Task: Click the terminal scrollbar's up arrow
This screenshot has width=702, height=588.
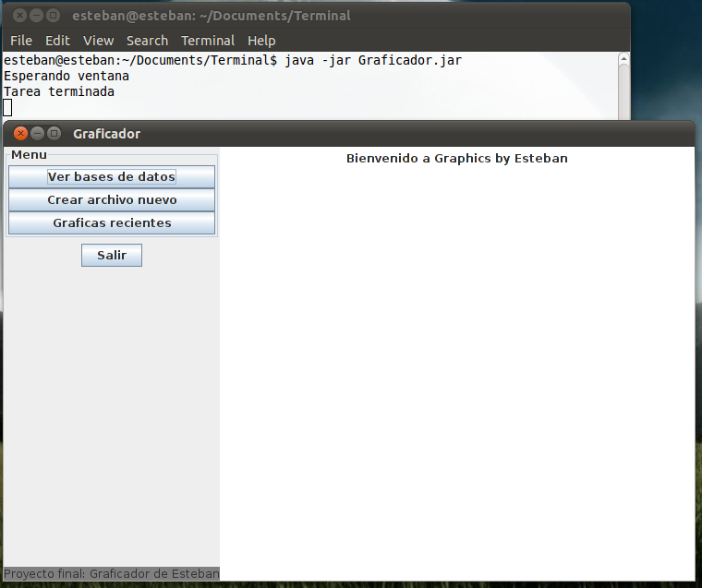Action: [623, 59]
